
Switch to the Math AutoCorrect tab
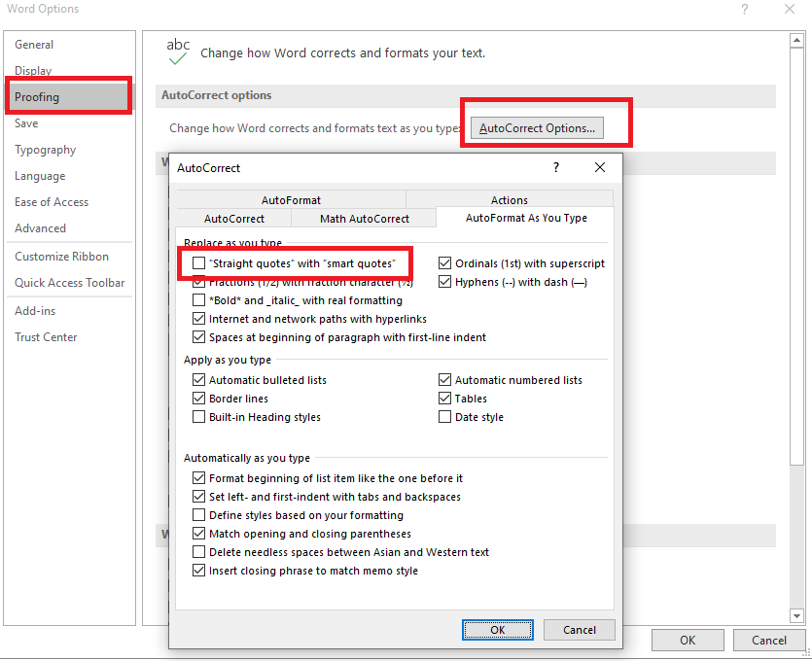click(x=365, y=219)
